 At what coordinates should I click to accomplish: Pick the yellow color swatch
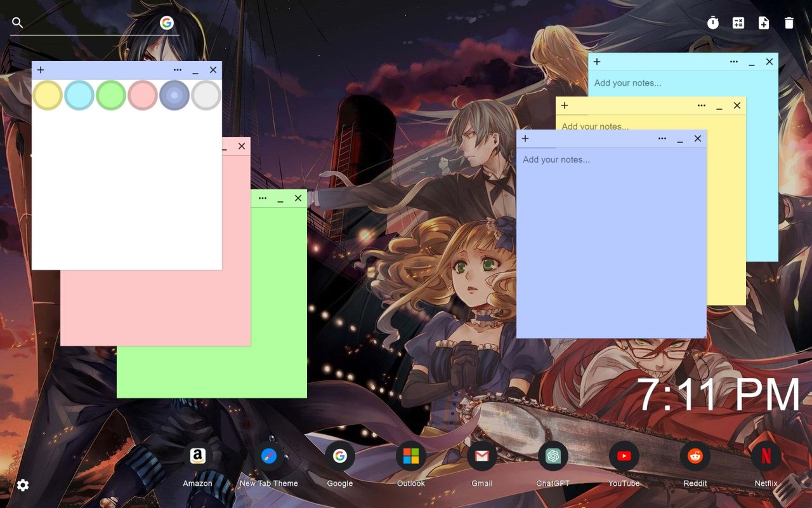click(48, 95)
